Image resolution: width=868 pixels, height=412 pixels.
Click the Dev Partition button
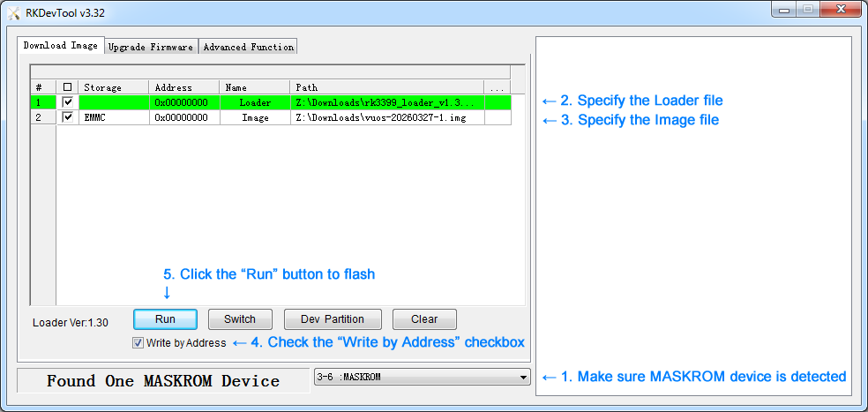click(333, 319)
